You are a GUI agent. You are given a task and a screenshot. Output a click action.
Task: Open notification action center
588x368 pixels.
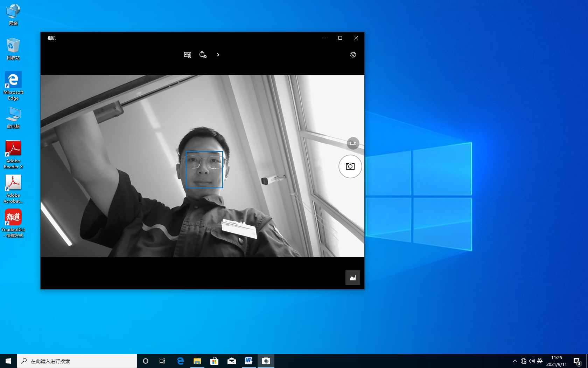(x=577, y=361)
